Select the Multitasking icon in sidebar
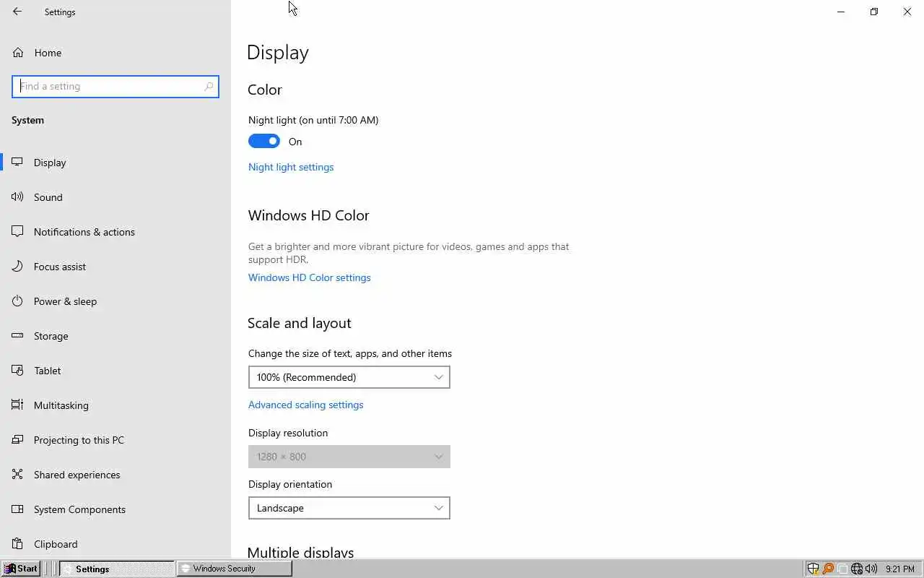This screenshot has height=578, width=924. 17,405
